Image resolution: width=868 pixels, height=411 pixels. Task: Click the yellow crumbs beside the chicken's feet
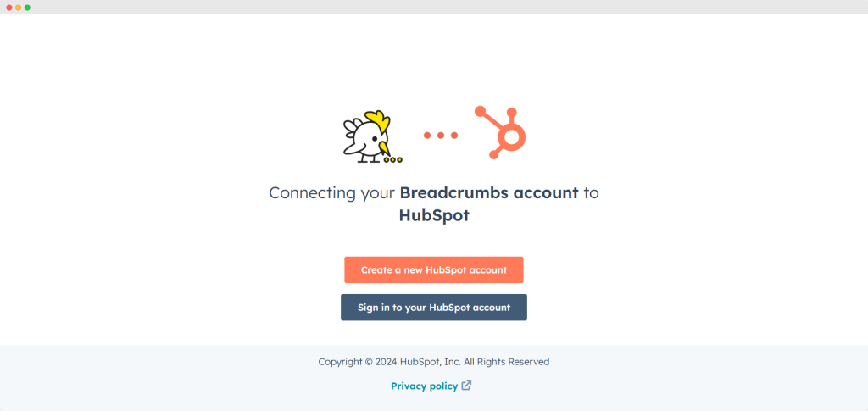pos(393,158)
